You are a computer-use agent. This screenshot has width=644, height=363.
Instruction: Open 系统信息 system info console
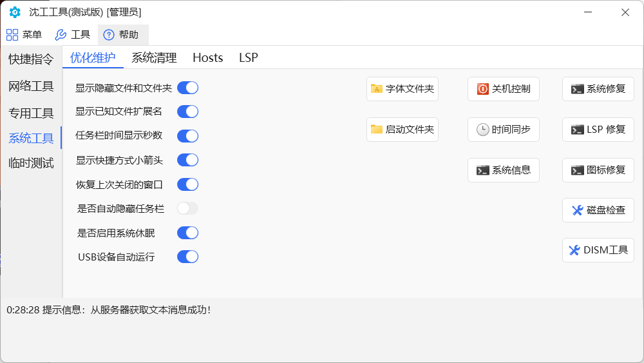point(504,170)
